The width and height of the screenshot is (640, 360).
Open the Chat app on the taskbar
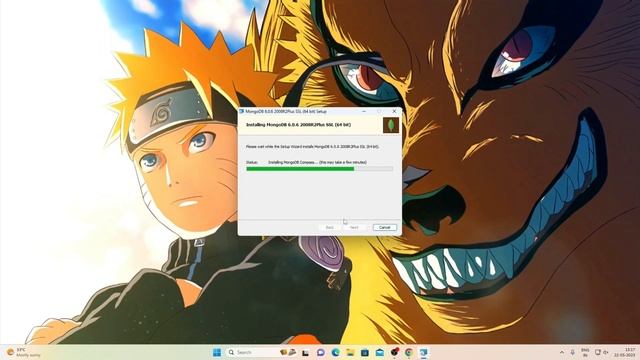pyautogui.click(x=320, y=352)
